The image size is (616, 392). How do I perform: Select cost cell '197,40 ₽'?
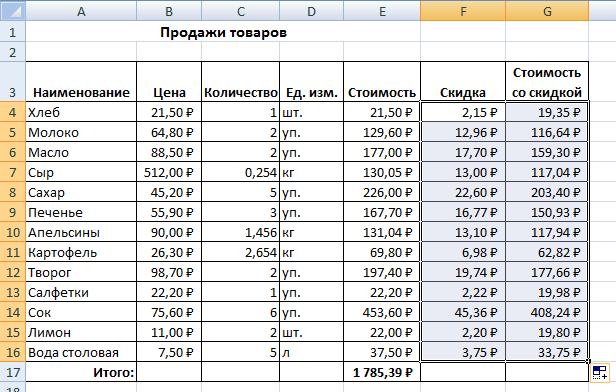click(x=382, y=272)
